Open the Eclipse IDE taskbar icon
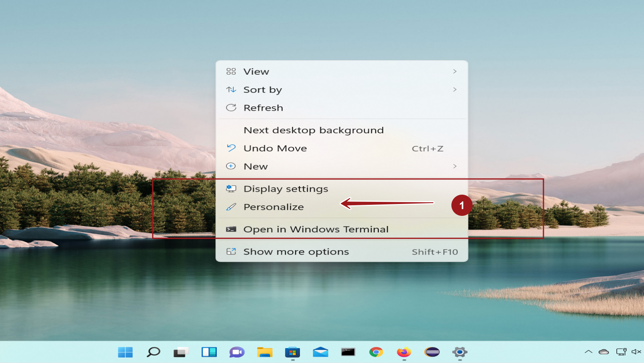 (x=432, y=352)
